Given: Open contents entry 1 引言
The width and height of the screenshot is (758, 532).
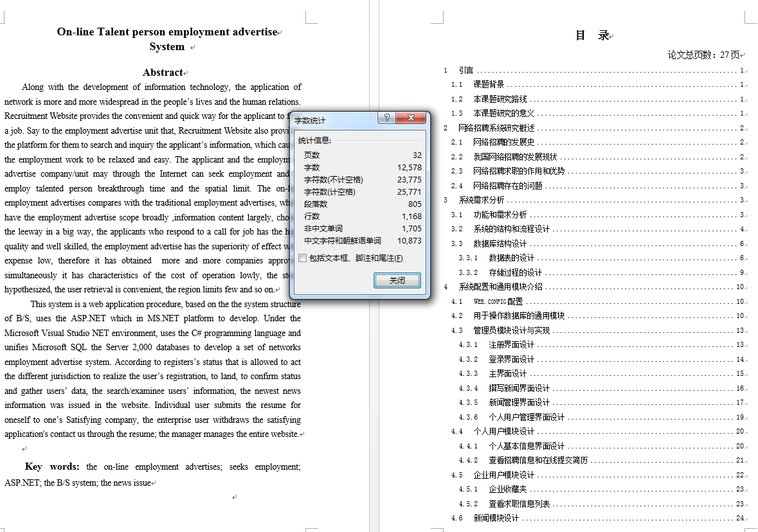Looking at the screenshot, I should [595, 71].
